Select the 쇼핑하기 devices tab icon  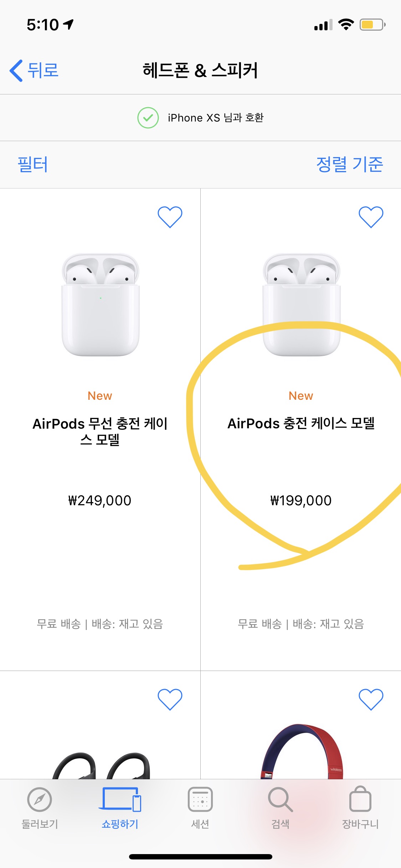pyautogui.click(x=120, y=799)
